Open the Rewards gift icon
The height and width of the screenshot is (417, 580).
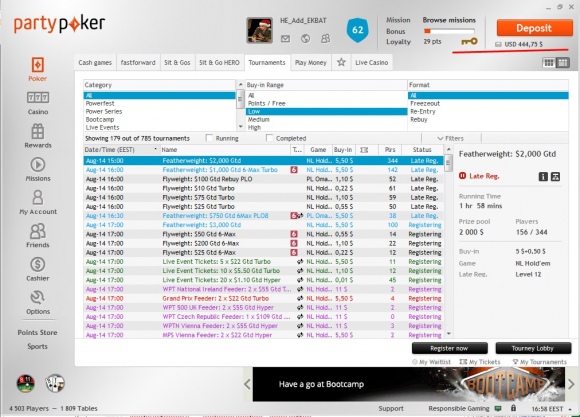click(38, 131)
